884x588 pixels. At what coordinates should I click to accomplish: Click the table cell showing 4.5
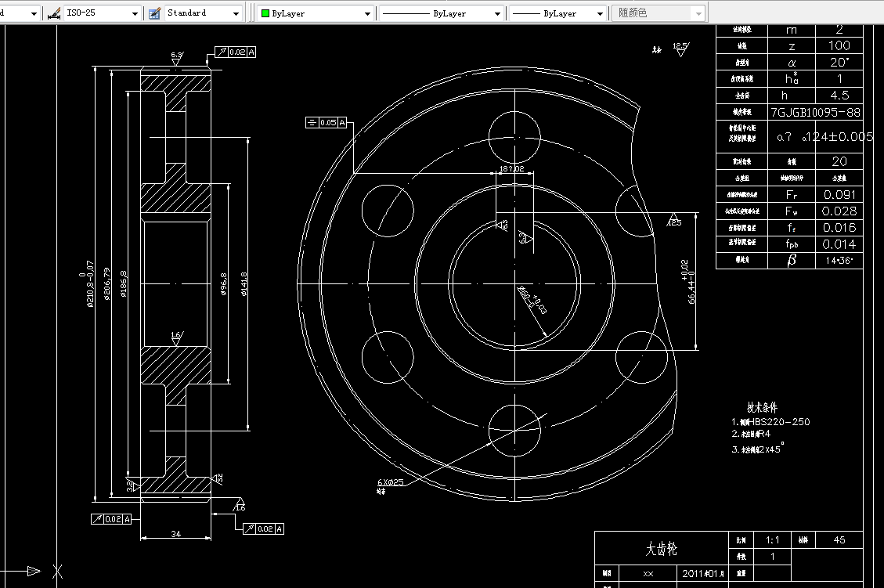tap(839, 96)
